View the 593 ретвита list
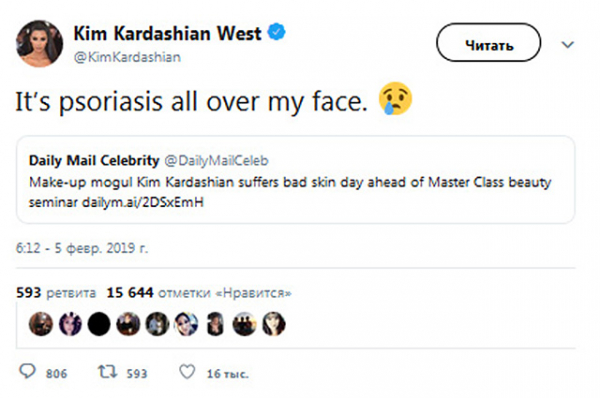The image size is (600, 398). 56,293
